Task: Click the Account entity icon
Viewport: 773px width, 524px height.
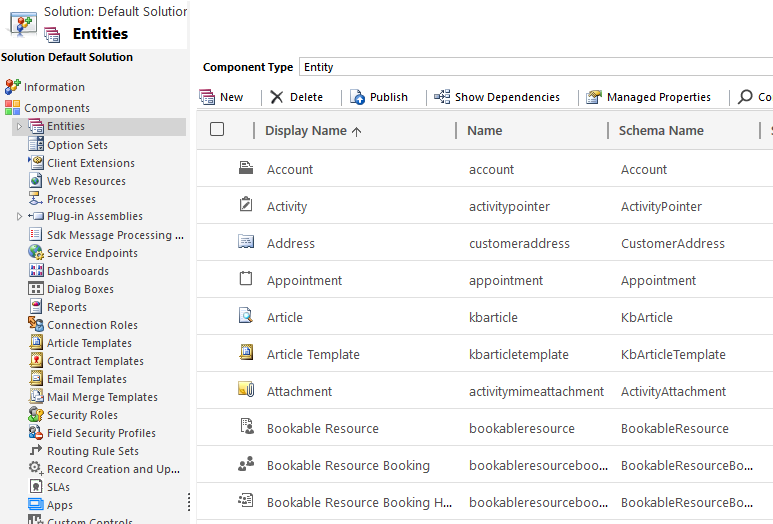Action: tap(246, 169)
